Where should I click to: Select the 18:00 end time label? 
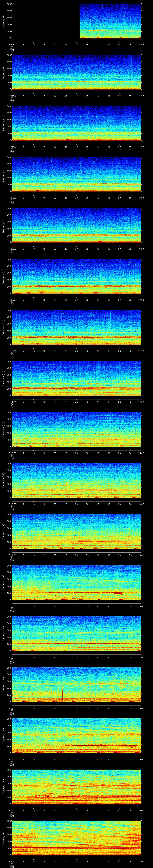141,708
